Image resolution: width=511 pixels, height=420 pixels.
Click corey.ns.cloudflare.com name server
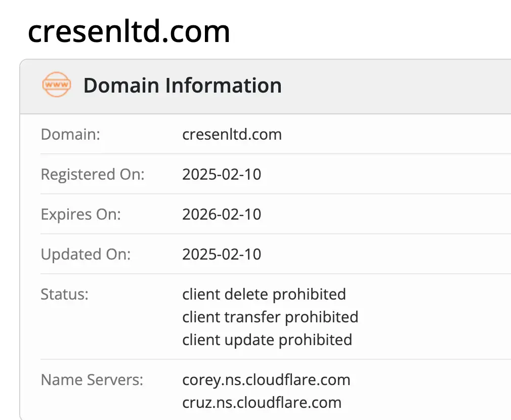266,380
